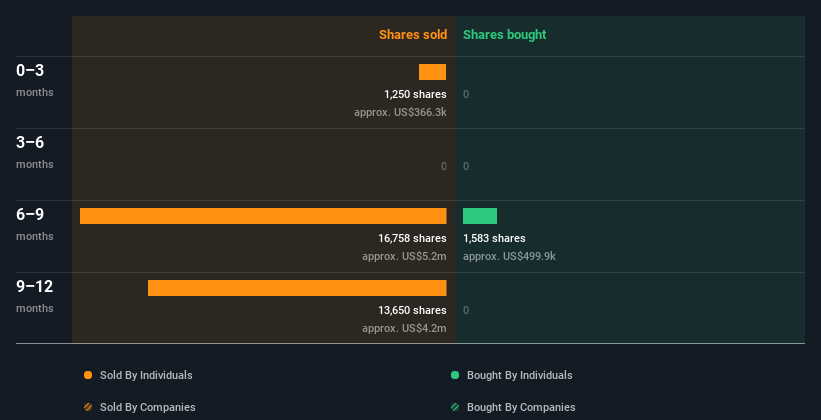Click the approx. US$4.2m amount
Image resolution: width=821 pixels, height=420 pixels.
coord(404,328)
